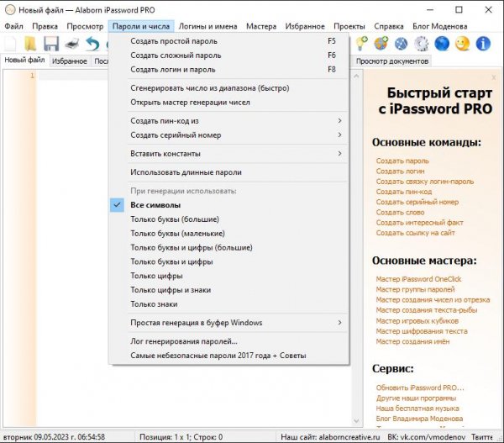Switch to the 'Новый файл' tab

click(x=24, y=61)
